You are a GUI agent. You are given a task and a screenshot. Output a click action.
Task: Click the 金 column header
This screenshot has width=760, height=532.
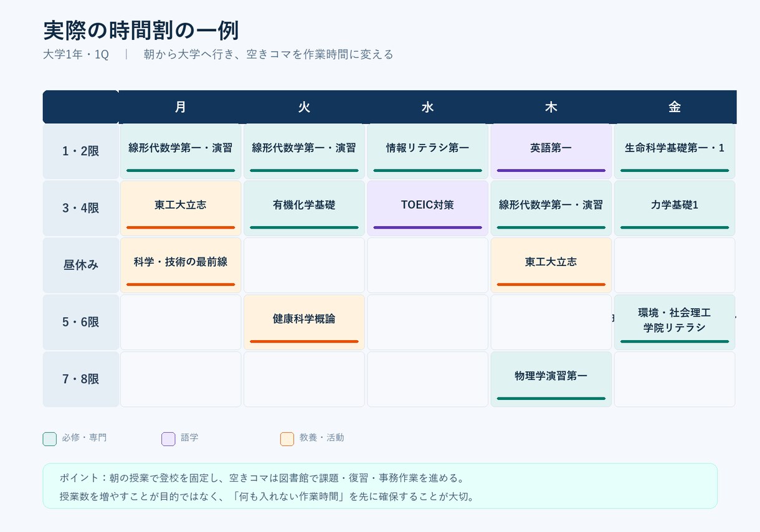point(674,107)
